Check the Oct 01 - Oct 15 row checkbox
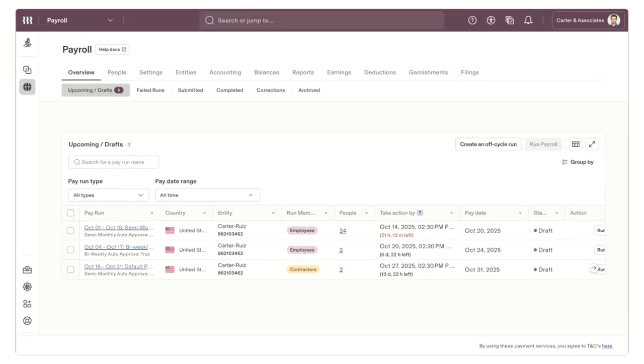The image size is (644, 364). (x=70, y=231)
